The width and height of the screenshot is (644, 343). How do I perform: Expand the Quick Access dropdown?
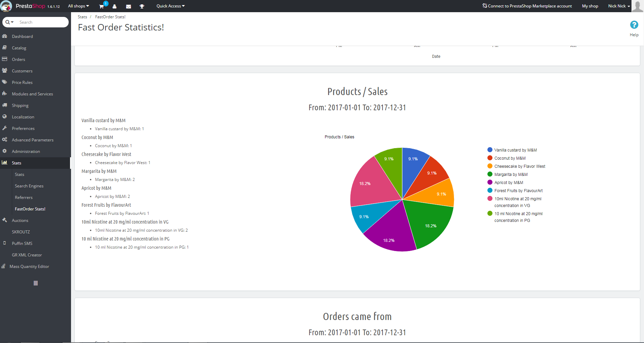click(x=170, y=6)
